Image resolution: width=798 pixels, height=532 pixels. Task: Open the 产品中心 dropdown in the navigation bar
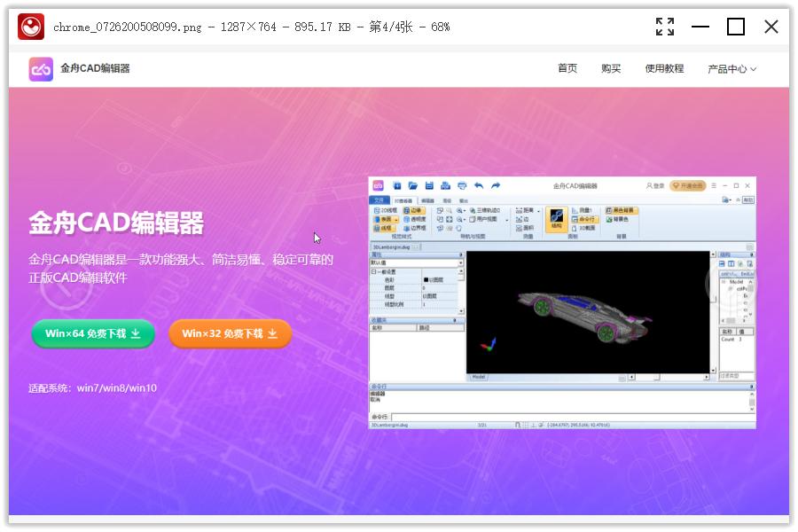[x=728, y=68]
